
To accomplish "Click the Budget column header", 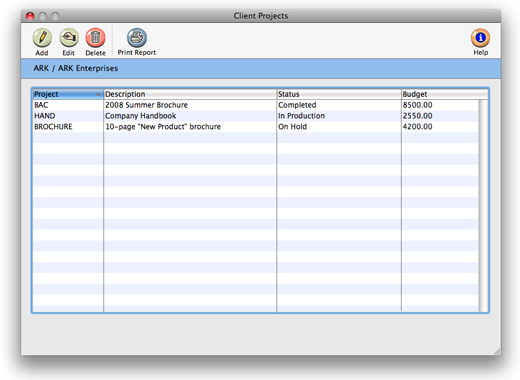I will pyautogui.click(x=444, y=94).
